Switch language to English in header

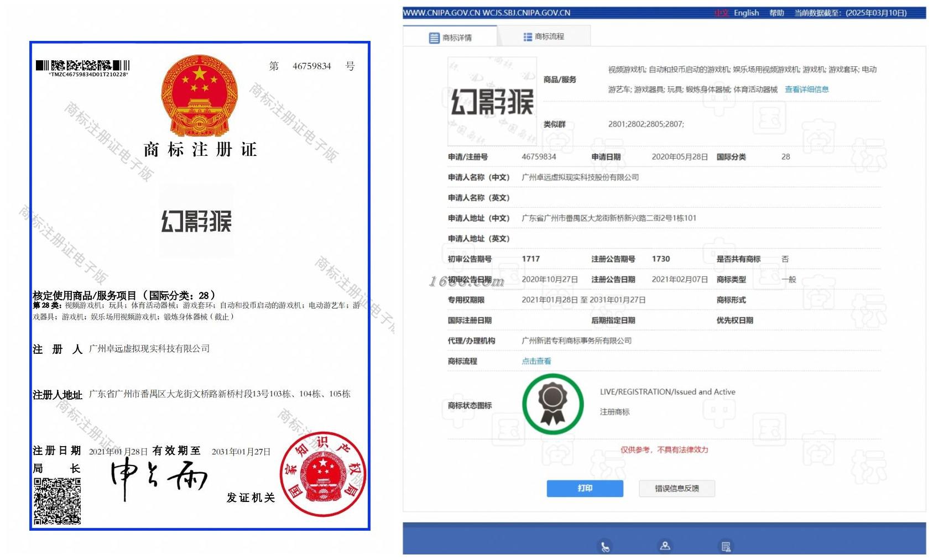(x=746, y=13)
